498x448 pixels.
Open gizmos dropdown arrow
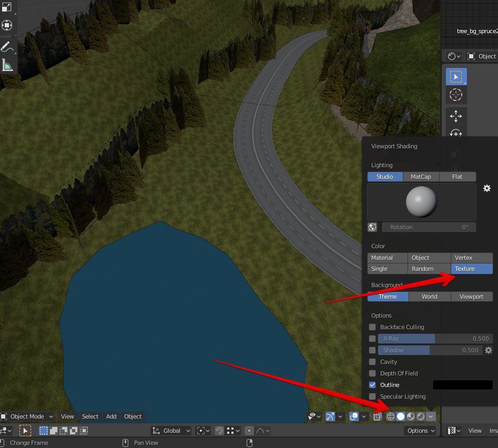pos(340,416)
